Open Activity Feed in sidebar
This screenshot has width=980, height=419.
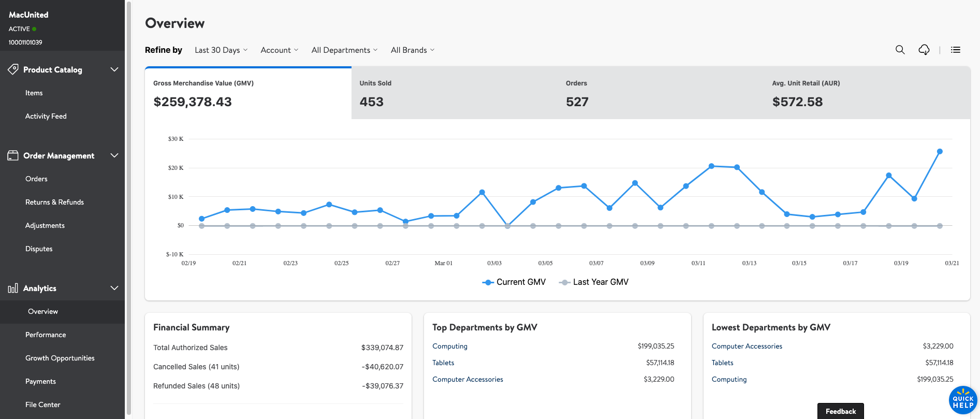[x=46, y=117]
